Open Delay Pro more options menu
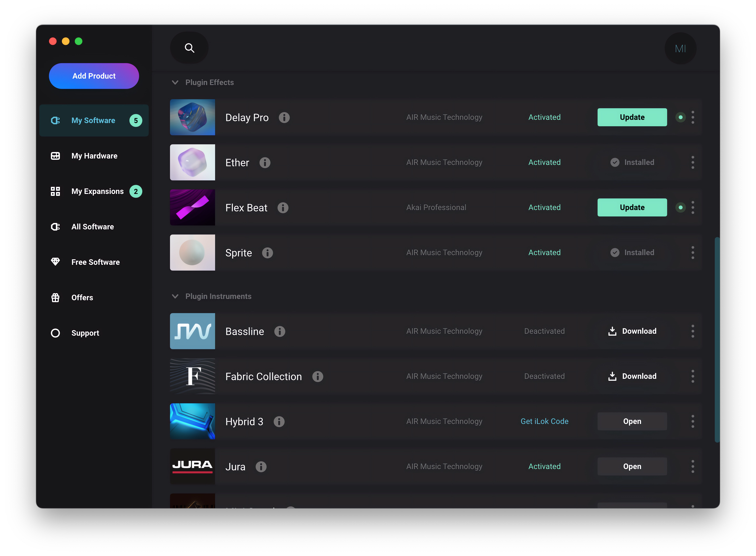 pos(692,117)
